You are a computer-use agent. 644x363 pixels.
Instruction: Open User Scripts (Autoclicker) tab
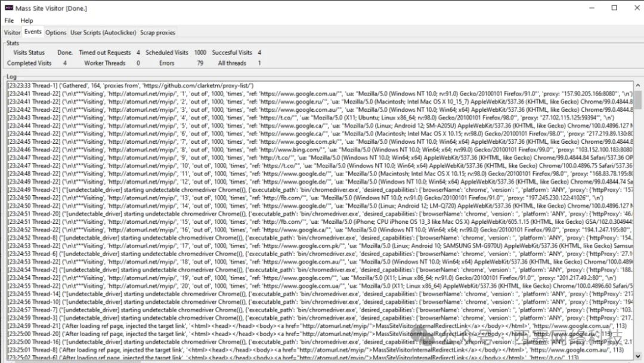point(103,32)
